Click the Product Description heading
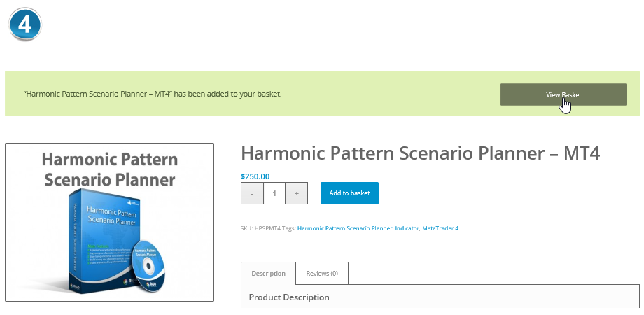 coord(289,297)
